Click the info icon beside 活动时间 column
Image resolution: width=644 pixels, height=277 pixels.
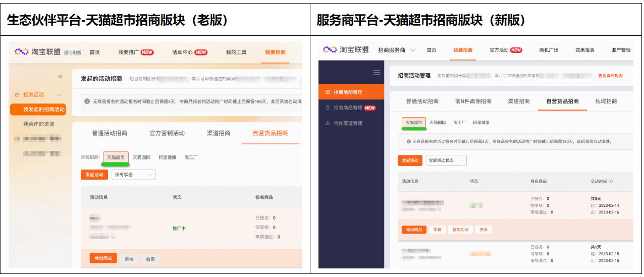click(x=611, y=181)
